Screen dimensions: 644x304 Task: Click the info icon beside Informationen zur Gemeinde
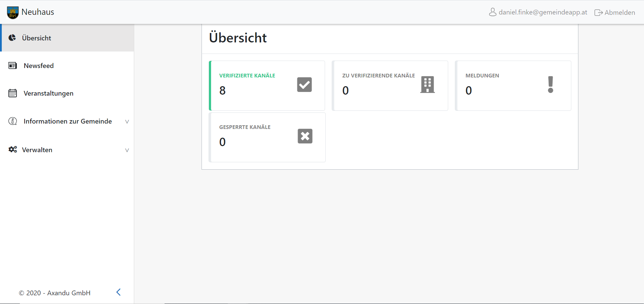[x=13, y=121]
